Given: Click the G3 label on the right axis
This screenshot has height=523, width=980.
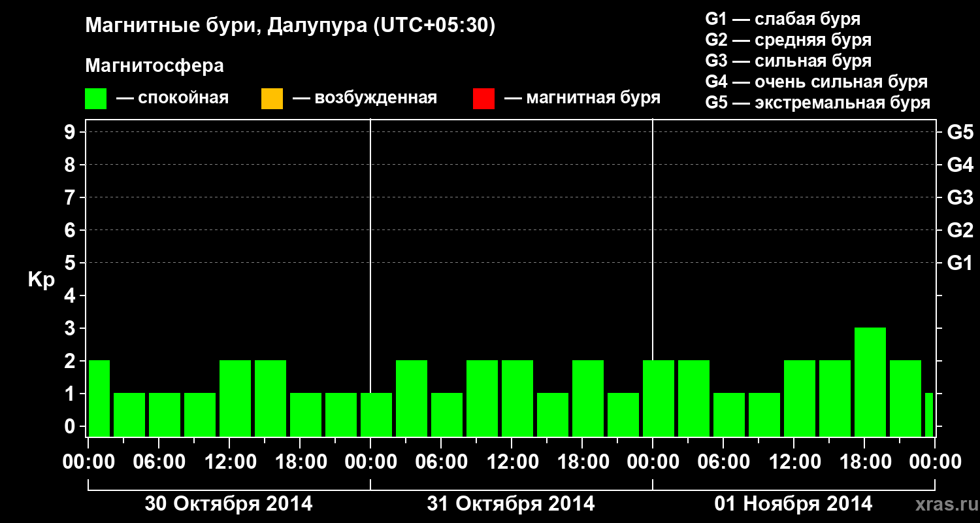Looking at the screenshot, I should [960, 197].
